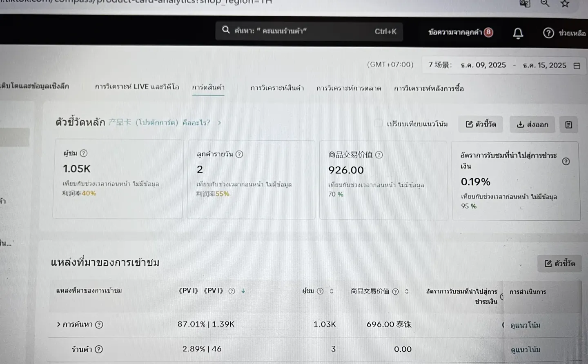
Task: Click the browser zoom magnifier icon
Action: click(x=545, y=3)
